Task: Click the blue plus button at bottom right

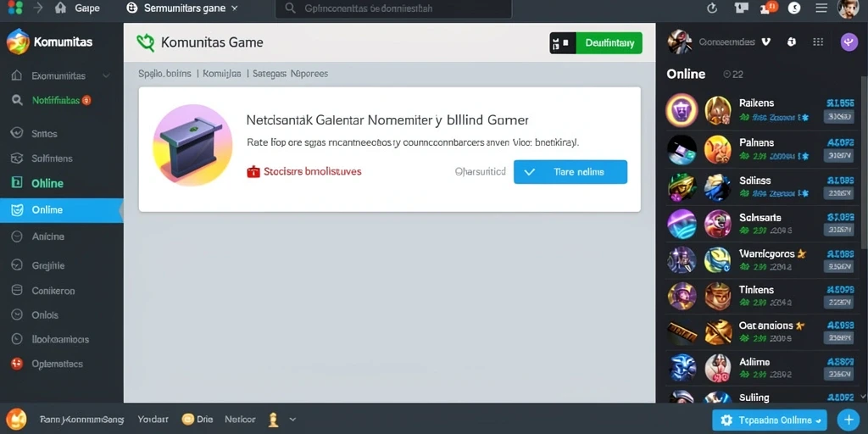Action: [848, 419]
